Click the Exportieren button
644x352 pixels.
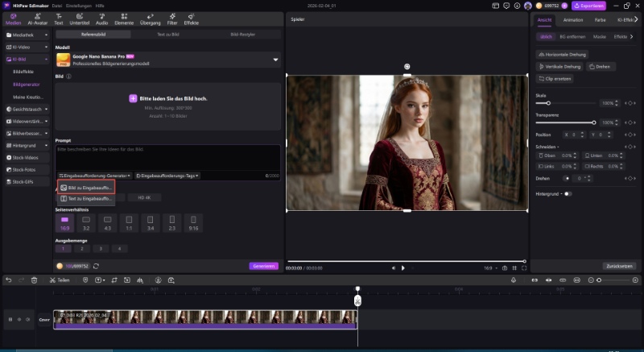589,5
